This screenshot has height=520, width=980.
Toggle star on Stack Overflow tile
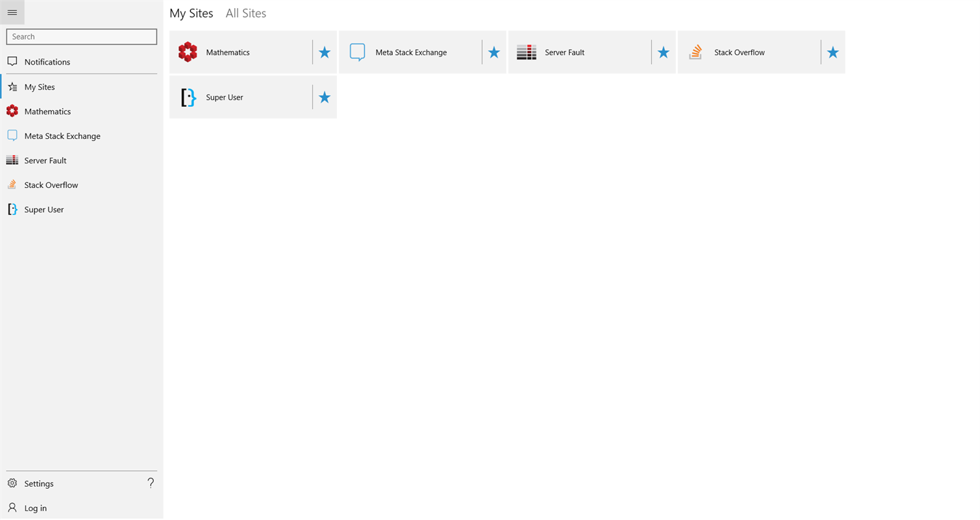tap(833, 52)
